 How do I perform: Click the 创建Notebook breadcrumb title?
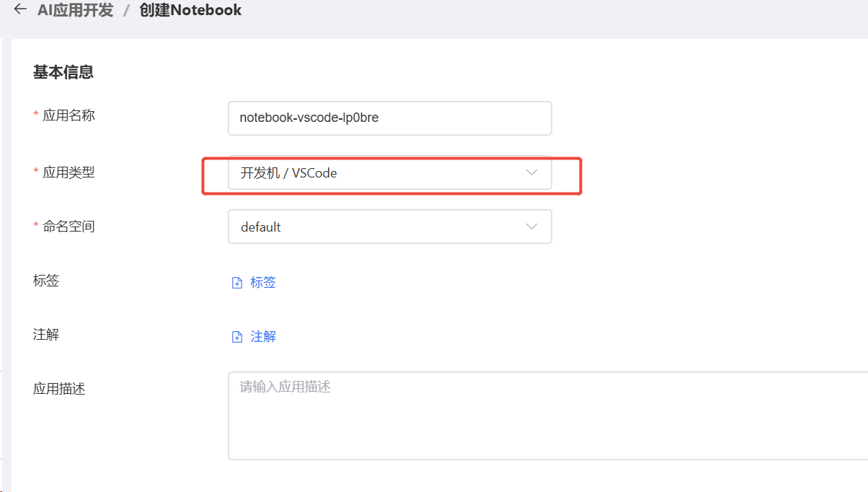pos(190,10)
